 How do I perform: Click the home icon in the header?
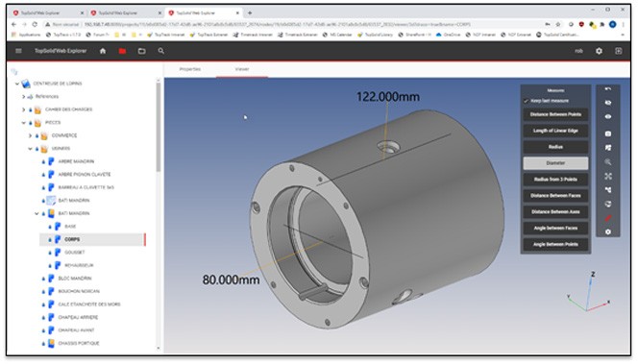[103, 51]
